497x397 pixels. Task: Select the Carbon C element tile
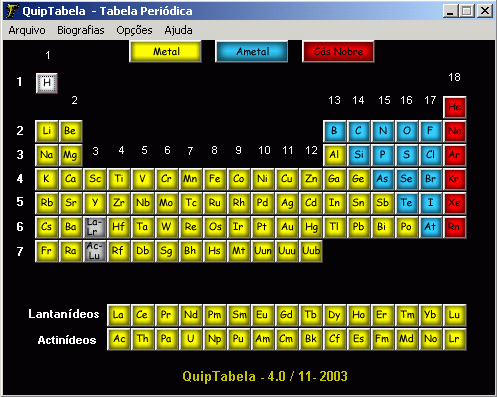click(x=358, y=131)
